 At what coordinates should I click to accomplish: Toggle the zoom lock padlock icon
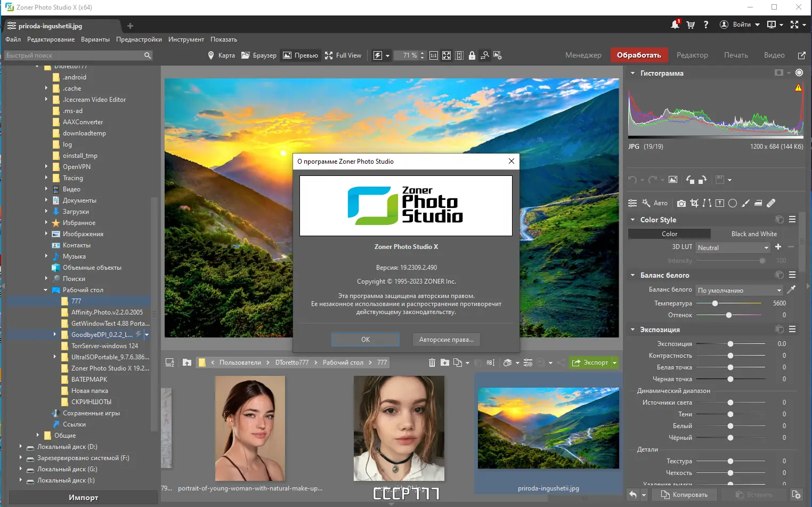(472, 55)
